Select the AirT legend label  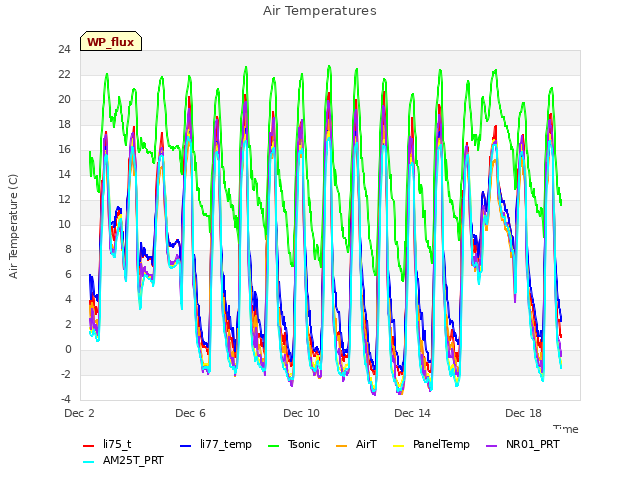pyautogui.click(x=366, y=444)
